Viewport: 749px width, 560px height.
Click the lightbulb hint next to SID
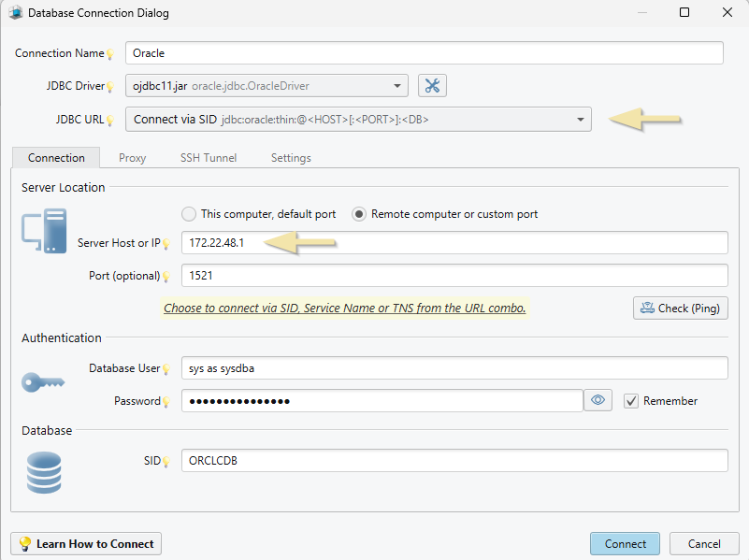(166, 461)
